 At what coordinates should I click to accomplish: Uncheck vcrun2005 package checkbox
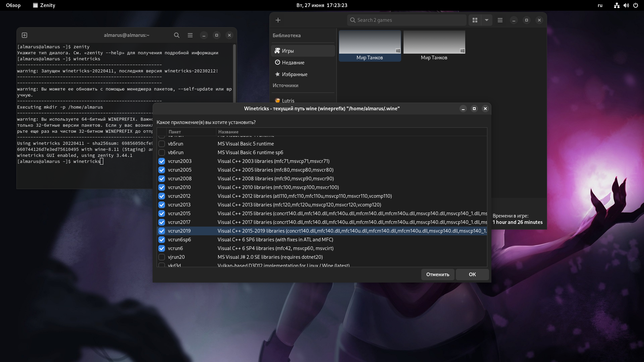[x=162, y=170]
